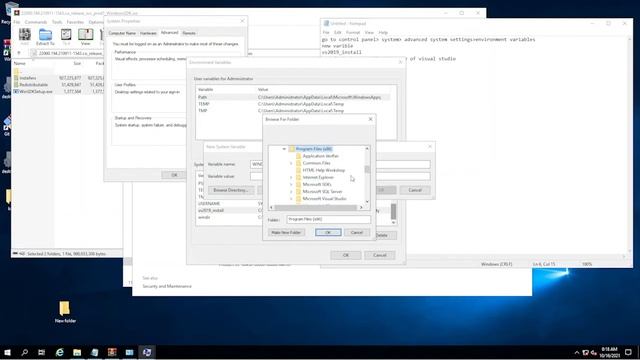Close the Browse For Folder dialog
Screen dimensions: 640x360
coord(370,119)
